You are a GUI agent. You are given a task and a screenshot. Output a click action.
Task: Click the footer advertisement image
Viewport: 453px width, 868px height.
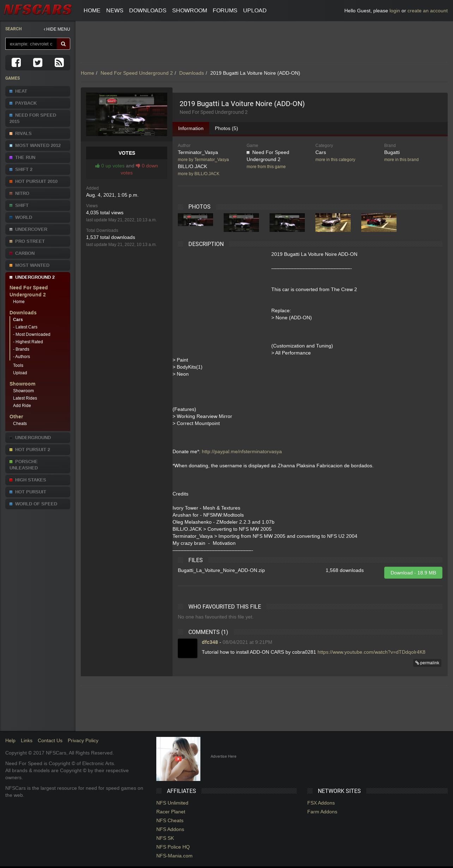pyautogui.click(x=178, y=759)
